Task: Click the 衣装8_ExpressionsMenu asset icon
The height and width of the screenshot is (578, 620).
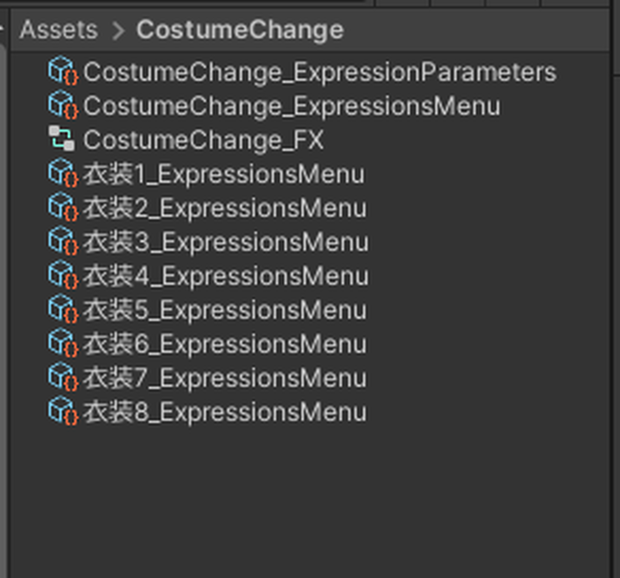Action: 63,411
